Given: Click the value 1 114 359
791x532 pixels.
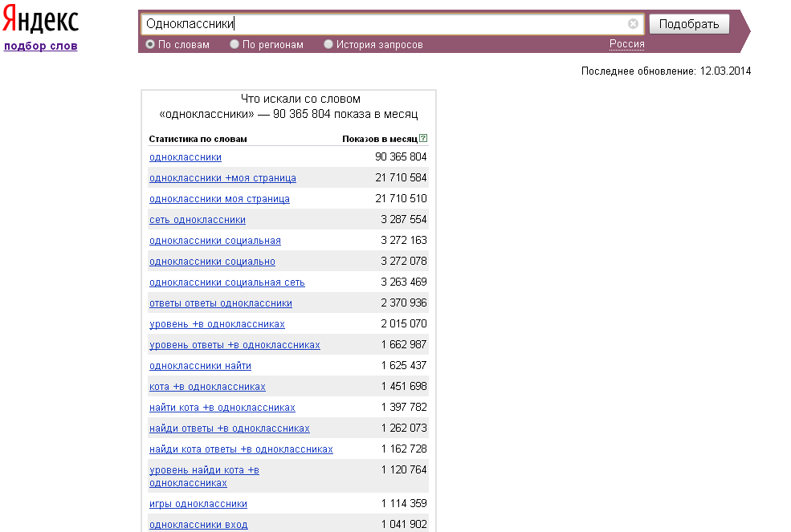Looking at the screenshot, I should click(404, 503).
